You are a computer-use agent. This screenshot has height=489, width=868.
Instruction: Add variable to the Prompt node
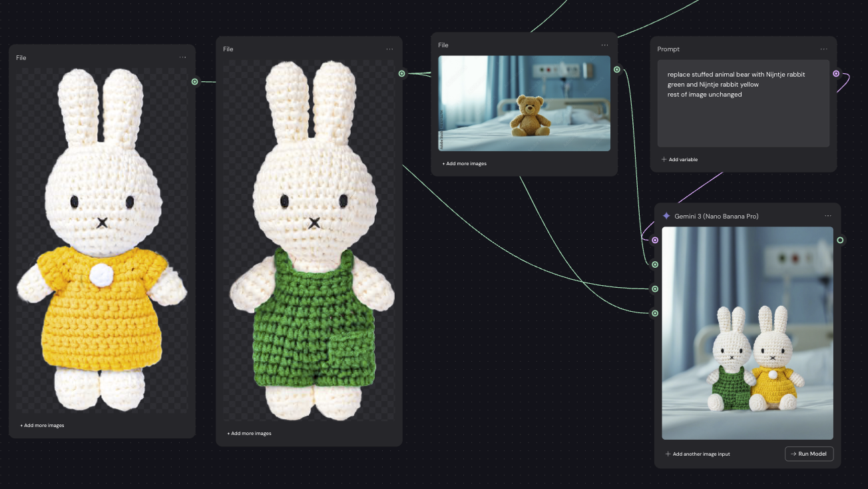tap(680, 159)
